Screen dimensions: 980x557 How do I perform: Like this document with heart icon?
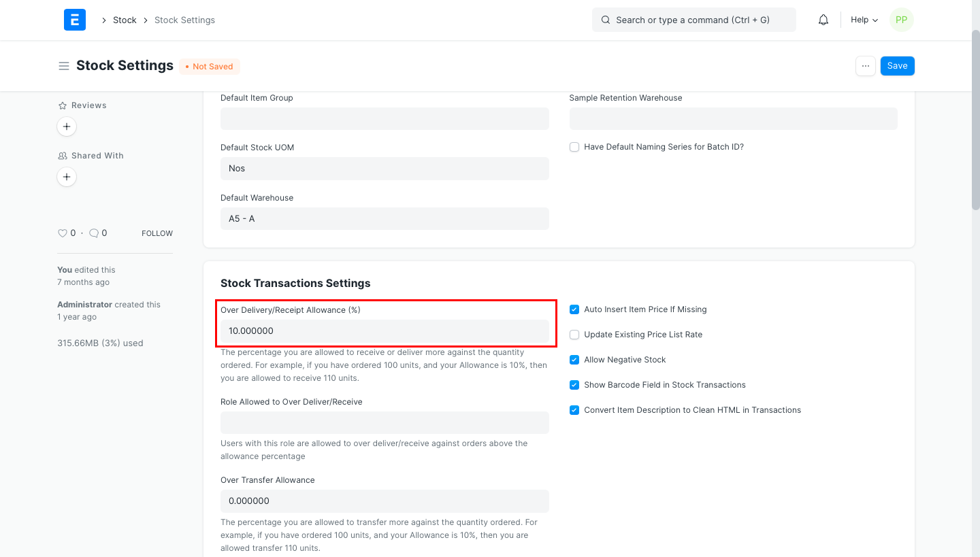click(x=63, y=233)
